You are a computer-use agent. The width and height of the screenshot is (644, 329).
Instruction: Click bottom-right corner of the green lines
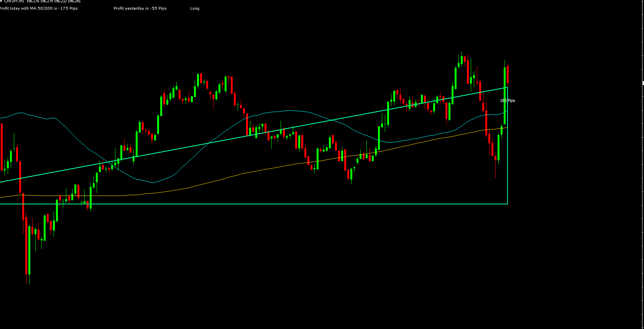tap(508, 204)
